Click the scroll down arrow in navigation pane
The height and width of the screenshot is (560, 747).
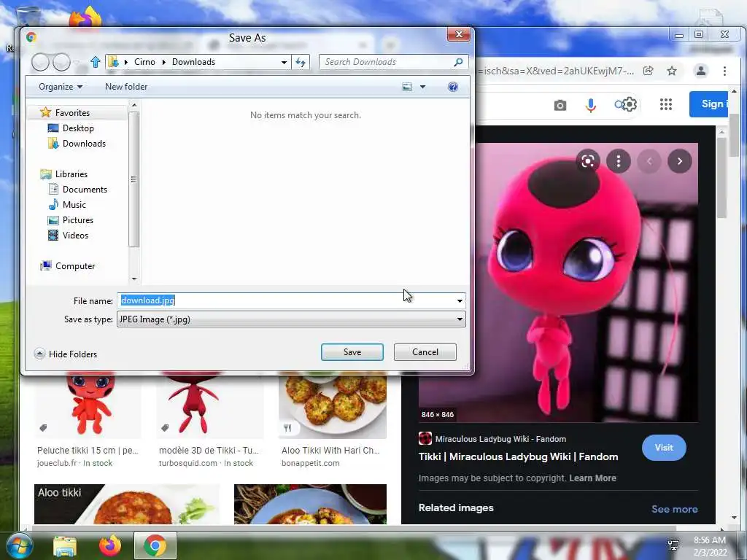134,279
